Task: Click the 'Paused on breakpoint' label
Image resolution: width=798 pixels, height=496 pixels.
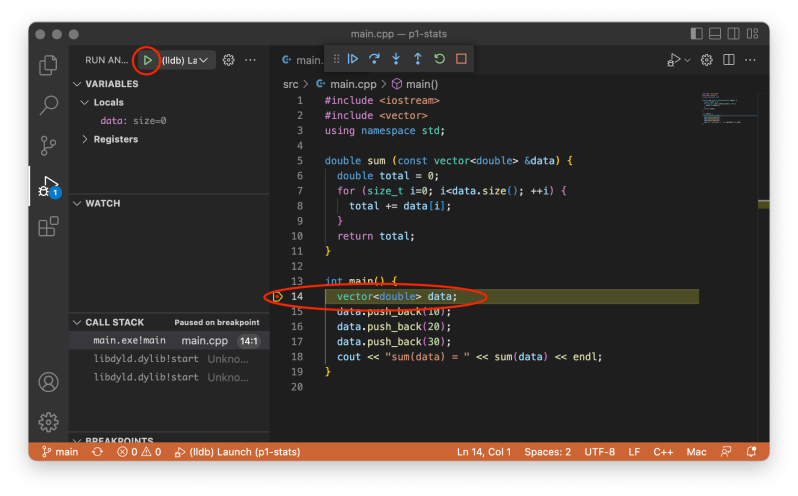Action: pos(217,323)
